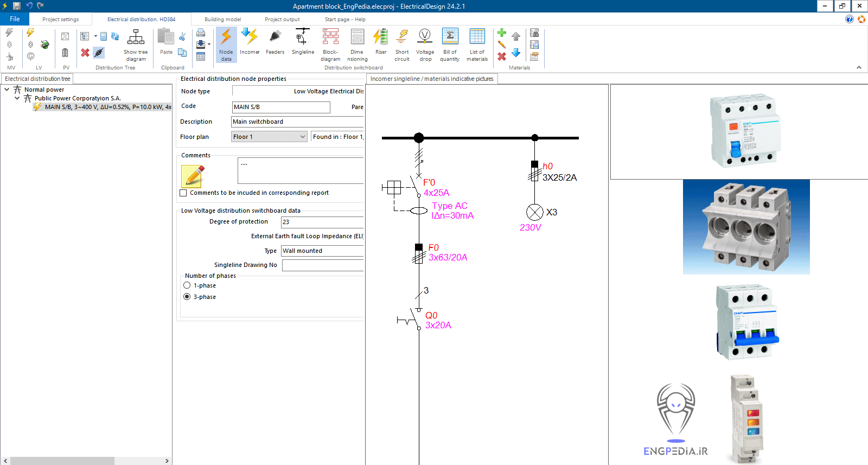The height and width of the screenshot is (465, 868).
Task: Click Show tree diagram button
Action: click(136, 45)
